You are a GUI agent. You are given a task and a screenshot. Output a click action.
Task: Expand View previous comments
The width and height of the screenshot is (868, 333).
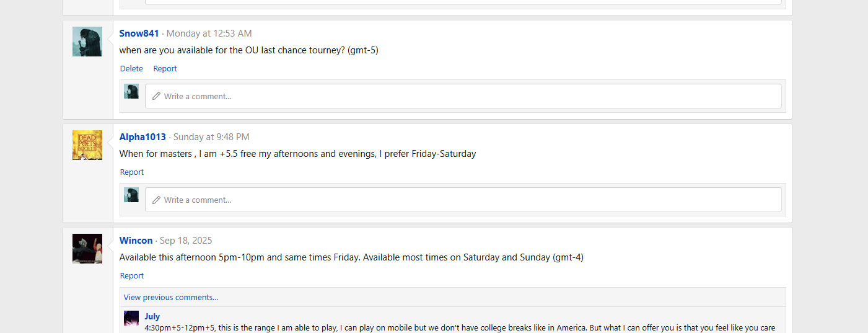pyautogui.click(x=171, y=298)
